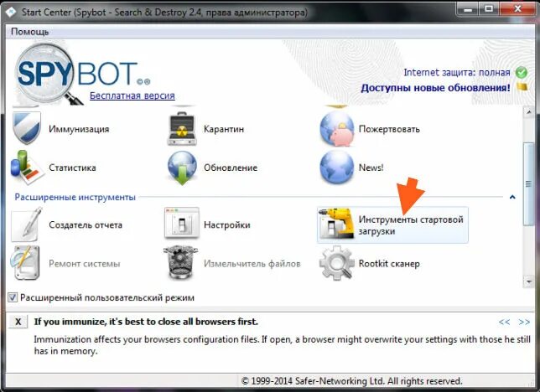Click the Иммунизация label

coord(79,129)
